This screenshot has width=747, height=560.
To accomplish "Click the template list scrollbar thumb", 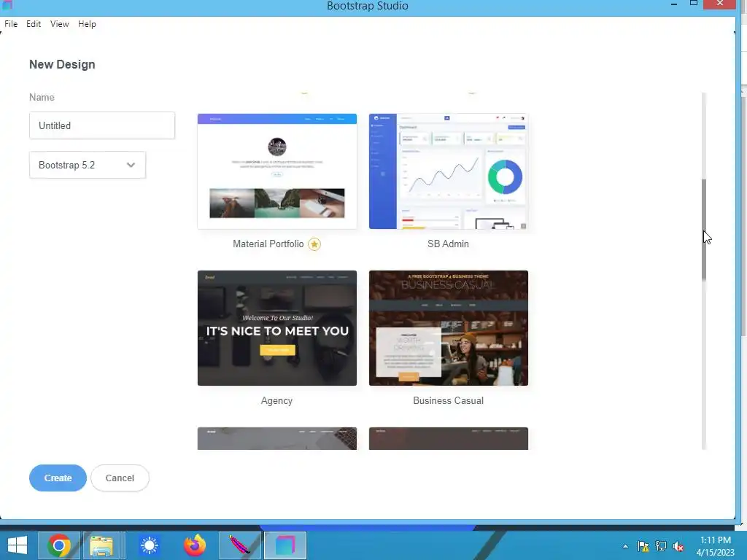I will pos(704,230).
